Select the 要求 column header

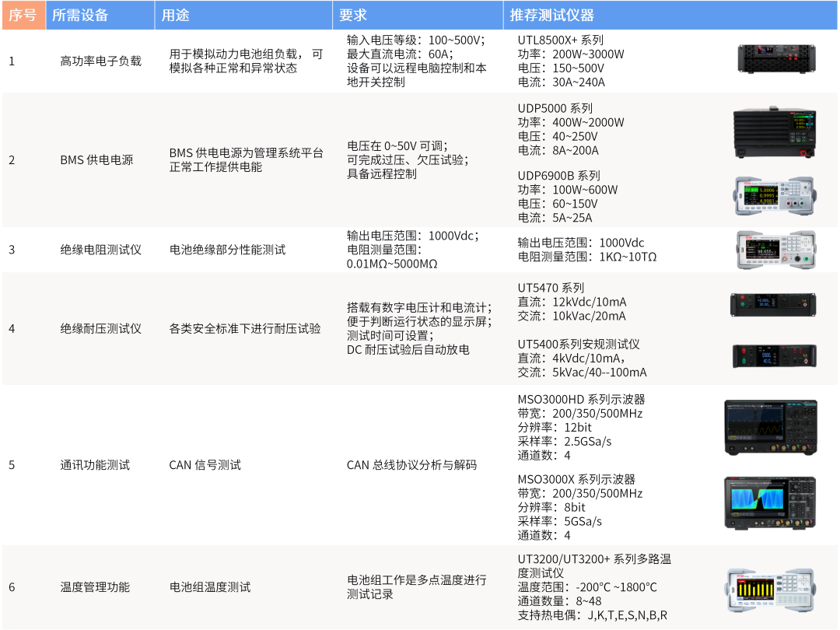418,15
